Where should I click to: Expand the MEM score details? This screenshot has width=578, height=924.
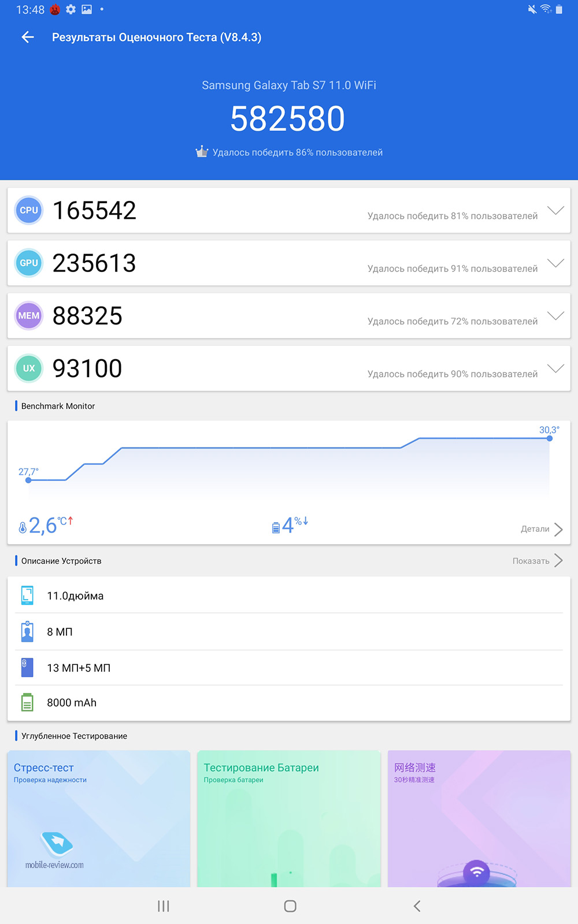(x=555, y=316)
